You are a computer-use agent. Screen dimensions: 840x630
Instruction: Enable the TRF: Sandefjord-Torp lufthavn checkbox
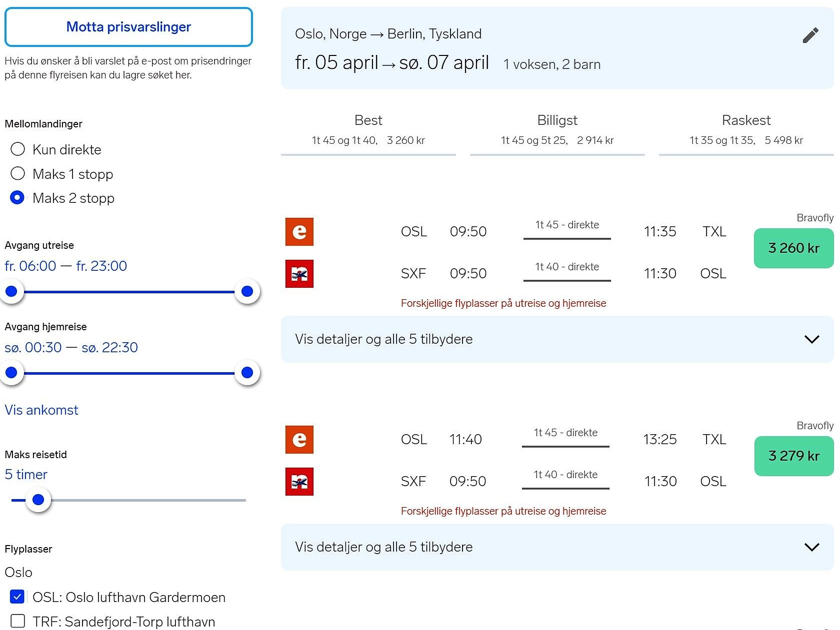coord(17,621)
